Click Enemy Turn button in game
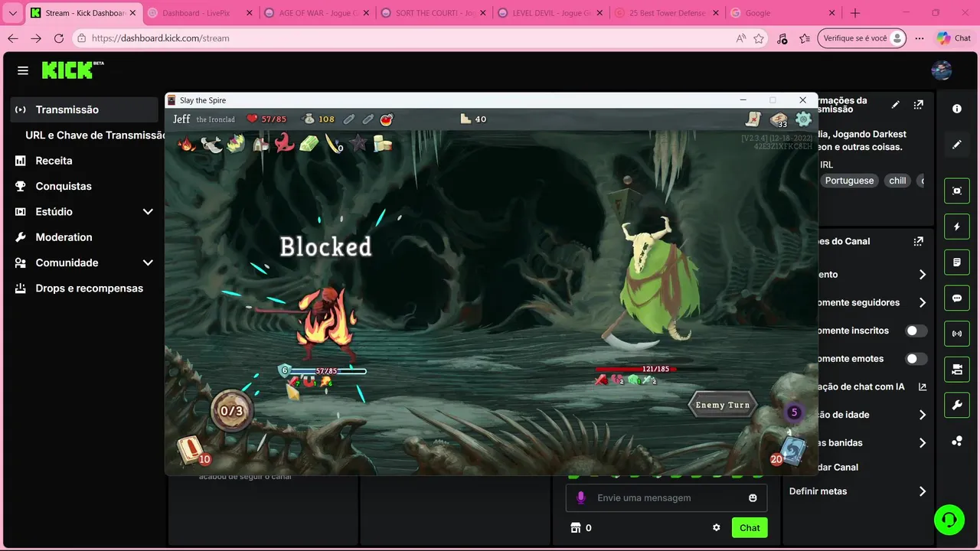 pos(723,405)
